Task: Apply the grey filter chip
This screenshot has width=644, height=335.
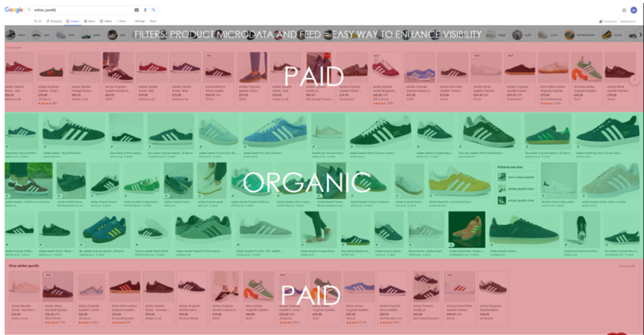Action: click(x=41, y=35)
